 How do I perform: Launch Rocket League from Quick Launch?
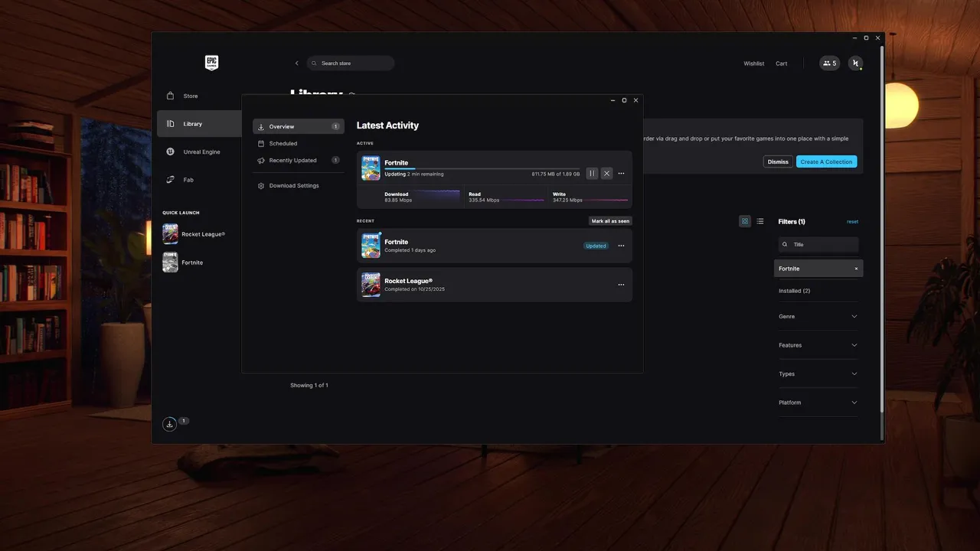pyautogui.click(x=194, y=234)
